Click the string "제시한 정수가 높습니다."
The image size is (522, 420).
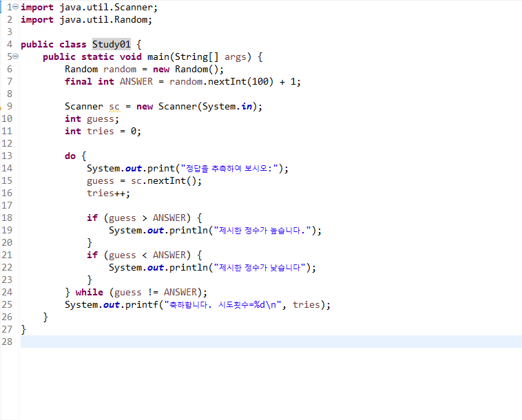(x=262, y=230)
